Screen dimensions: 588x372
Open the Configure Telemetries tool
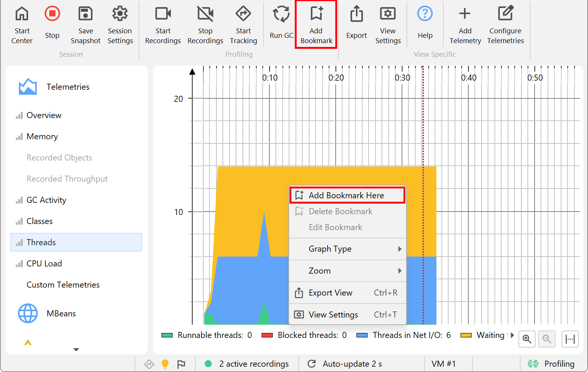pyautogui.click(x=505, y=14)
